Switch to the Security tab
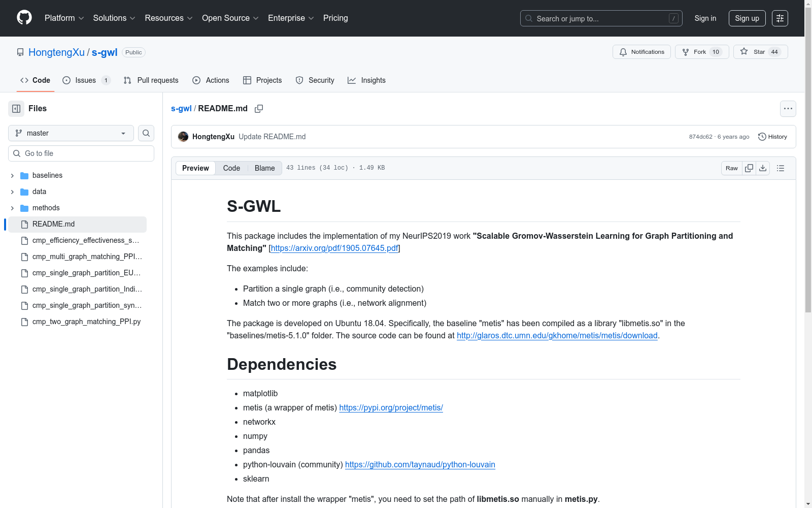 click(x=315, y=80)
